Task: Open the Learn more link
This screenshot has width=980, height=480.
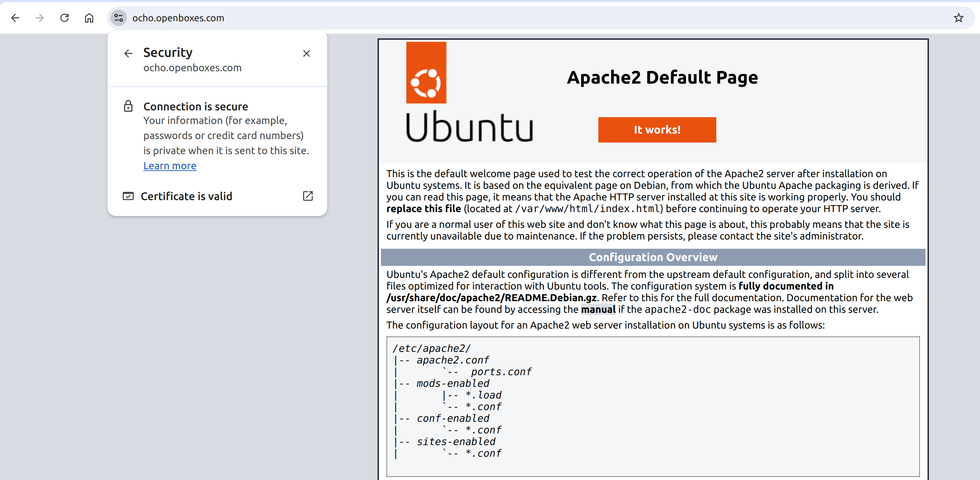Action: coord(170,166)
